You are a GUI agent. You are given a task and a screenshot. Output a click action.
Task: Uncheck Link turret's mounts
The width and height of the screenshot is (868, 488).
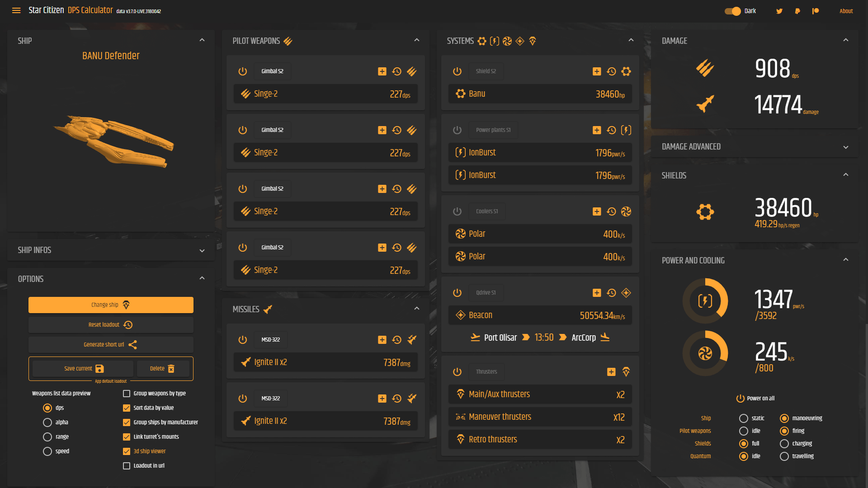(x=127, y=437)
